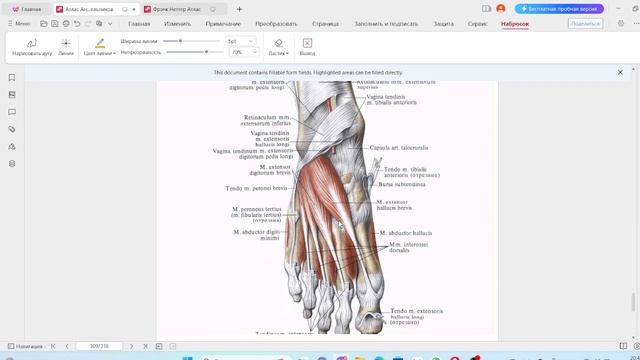
Task: Open the Attachments paperclip panel in left sidebar
Action: (x=12, y=129)
